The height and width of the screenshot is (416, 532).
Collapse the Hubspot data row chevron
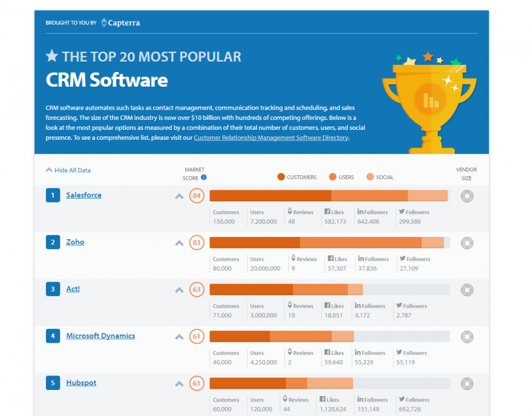(x=179, y=384)
